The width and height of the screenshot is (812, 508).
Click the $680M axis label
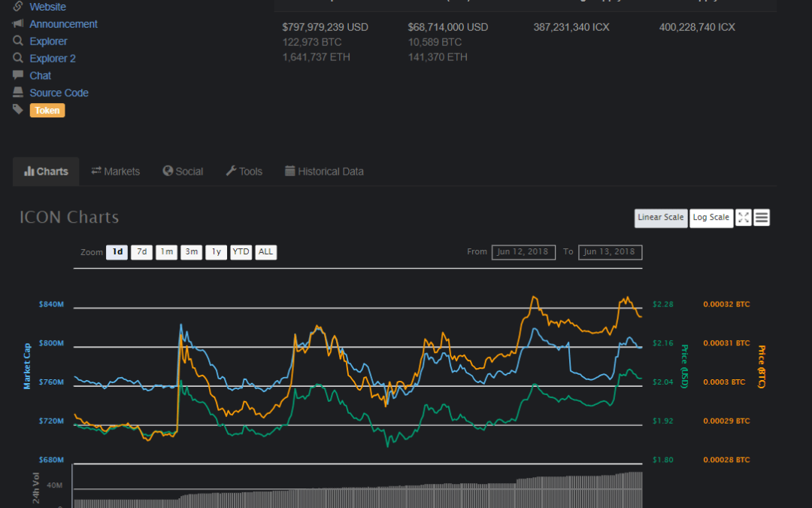pos(51,460)
